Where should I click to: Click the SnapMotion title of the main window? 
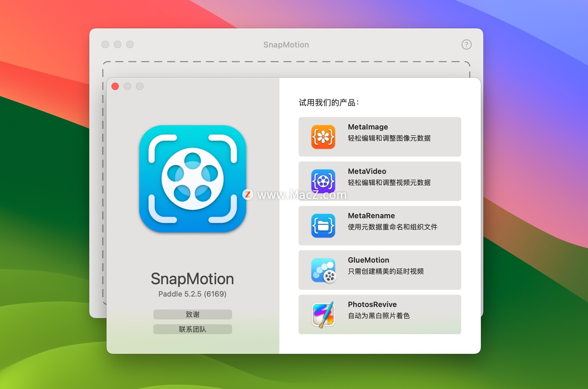286,45
